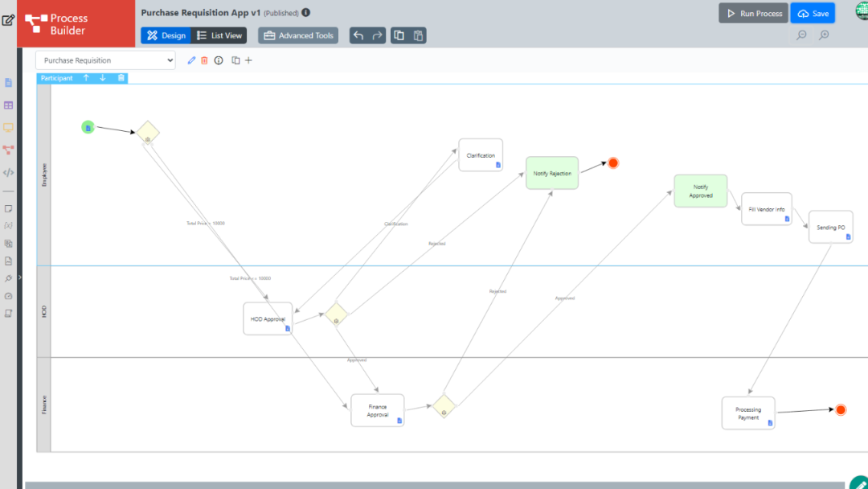Delete participant trash icon

121,78
